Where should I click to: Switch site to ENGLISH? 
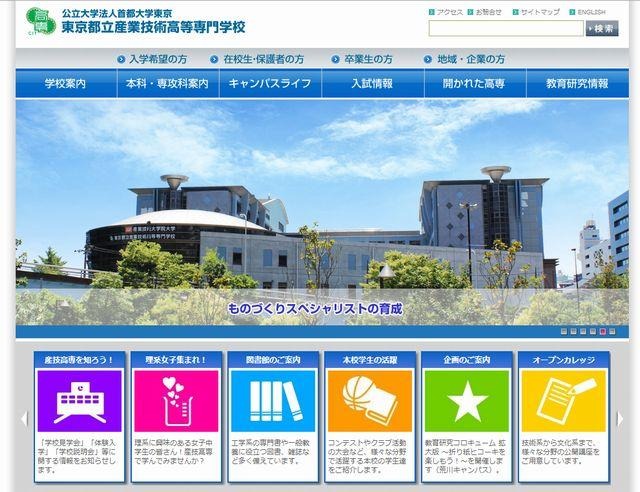click(591, 12)
